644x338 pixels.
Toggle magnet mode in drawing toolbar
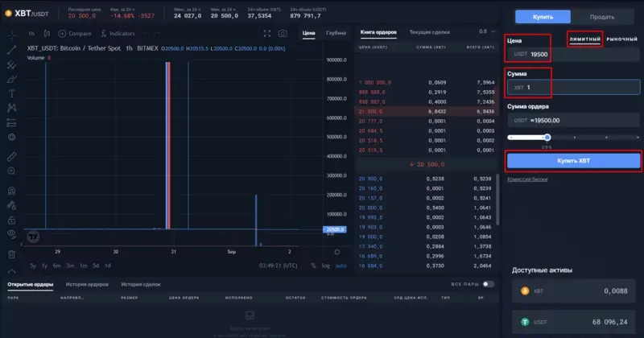[x=11, y=191]
